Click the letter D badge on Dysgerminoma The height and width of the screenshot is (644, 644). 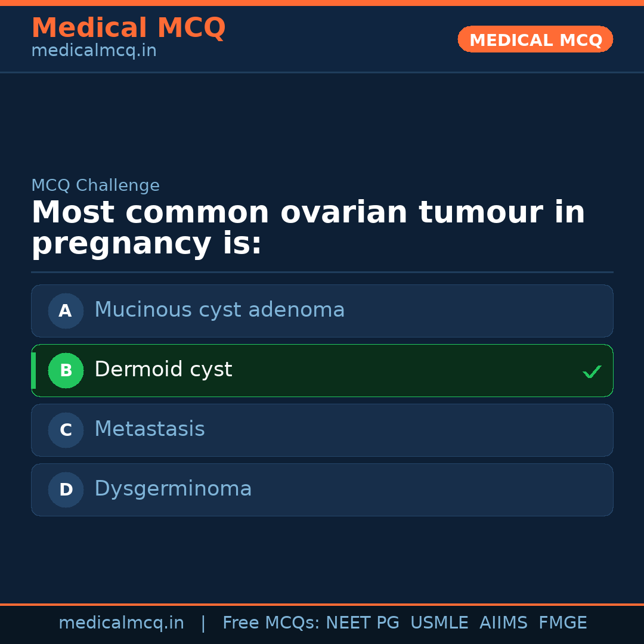[66, 490]
